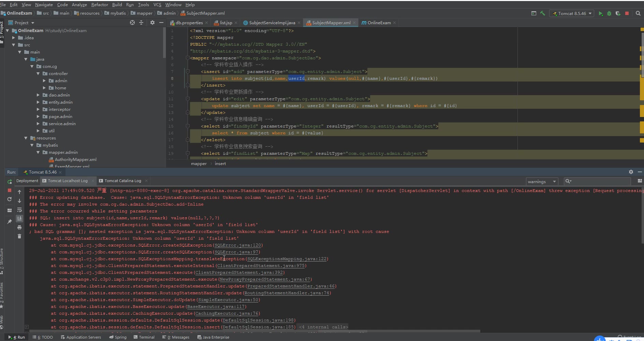
Task: Click the Search Everywhere magnifier icon
Action: click(638, 13)
